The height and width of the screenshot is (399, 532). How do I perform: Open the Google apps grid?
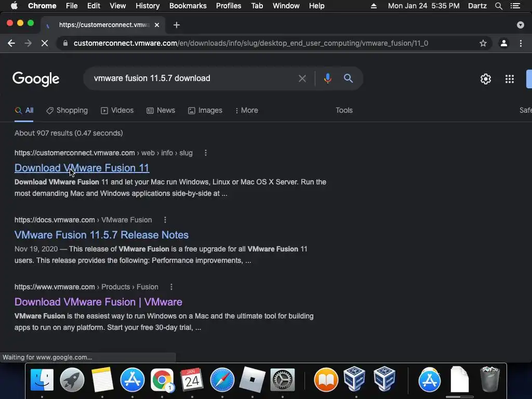click(509, 79)
